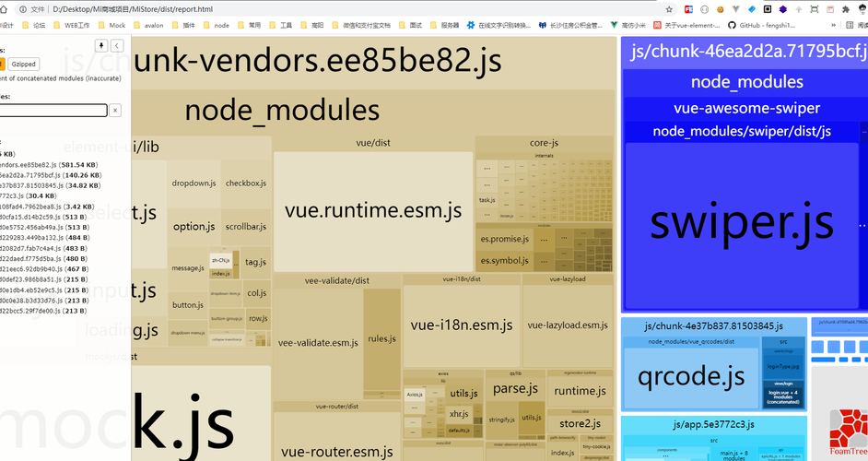Select the es.promise.js block in core-js
The height and width of the screenshot is (461, 868).
[x=504, y=240]
